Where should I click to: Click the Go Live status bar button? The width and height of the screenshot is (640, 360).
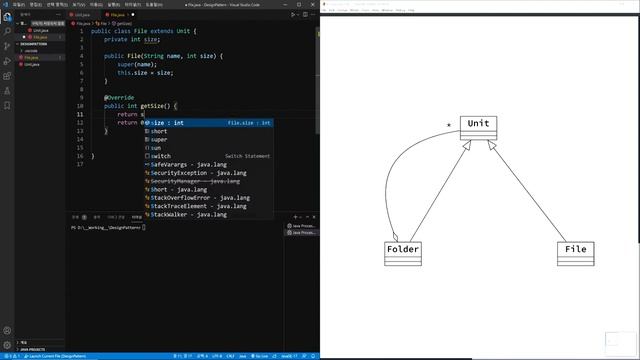coord(260,356)
